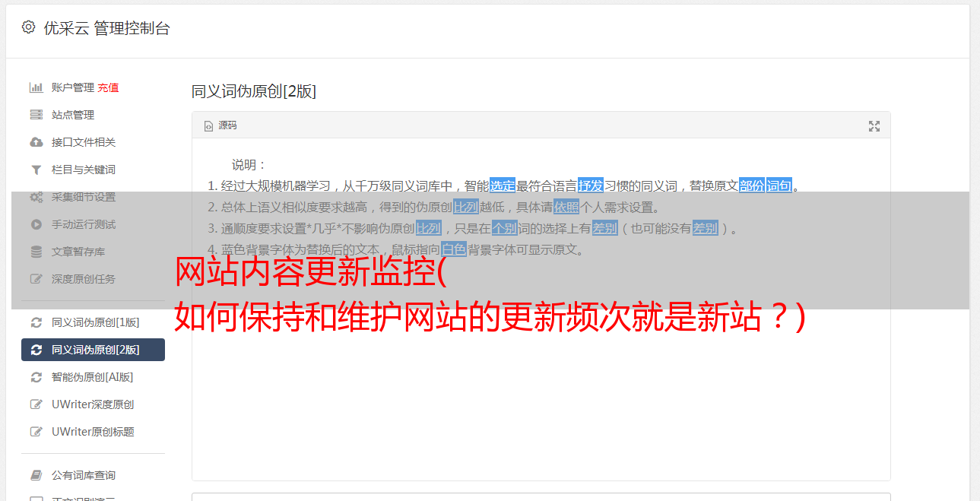
Task: Click the filter funnel icon for 栏目与关键词
Action: [x=36, y=170]
